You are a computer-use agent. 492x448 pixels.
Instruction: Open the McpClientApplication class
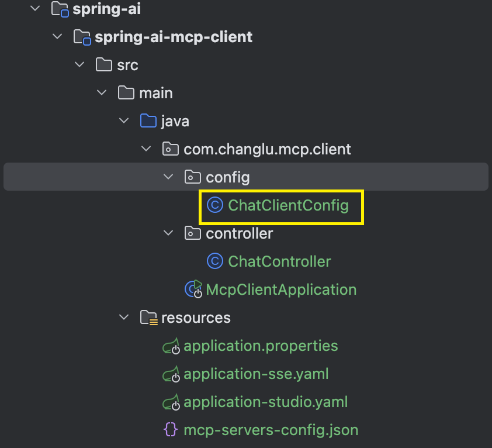pos(281,290)
